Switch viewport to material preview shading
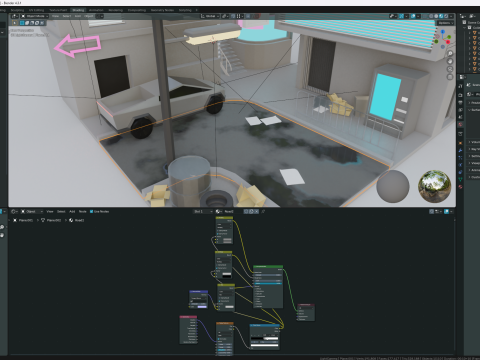The height and width of the screenshot is (360, 480). (441, 16)
